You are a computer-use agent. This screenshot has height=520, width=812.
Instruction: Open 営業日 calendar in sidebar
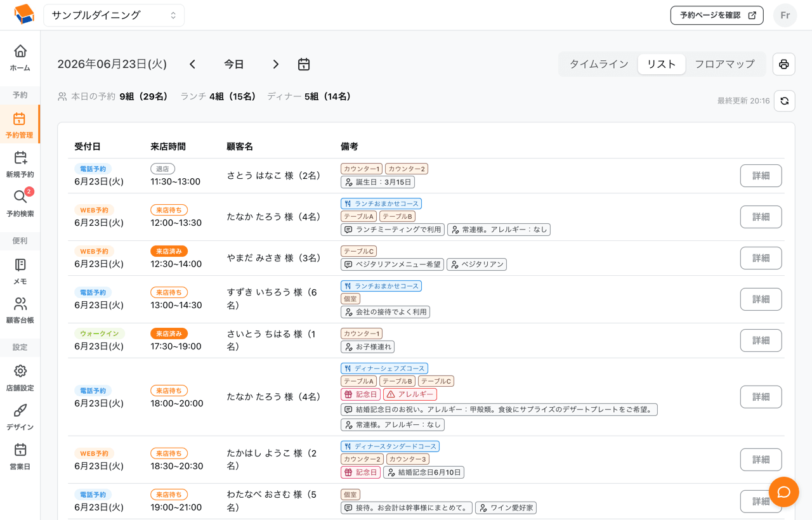(20, 456)
